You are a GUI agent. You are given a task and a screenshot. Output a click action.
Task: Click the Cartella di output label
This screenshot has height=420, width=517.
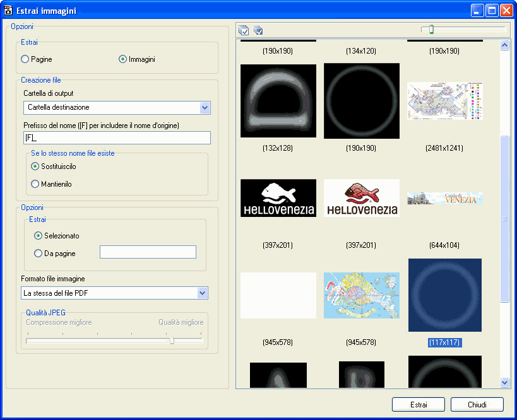49,93
